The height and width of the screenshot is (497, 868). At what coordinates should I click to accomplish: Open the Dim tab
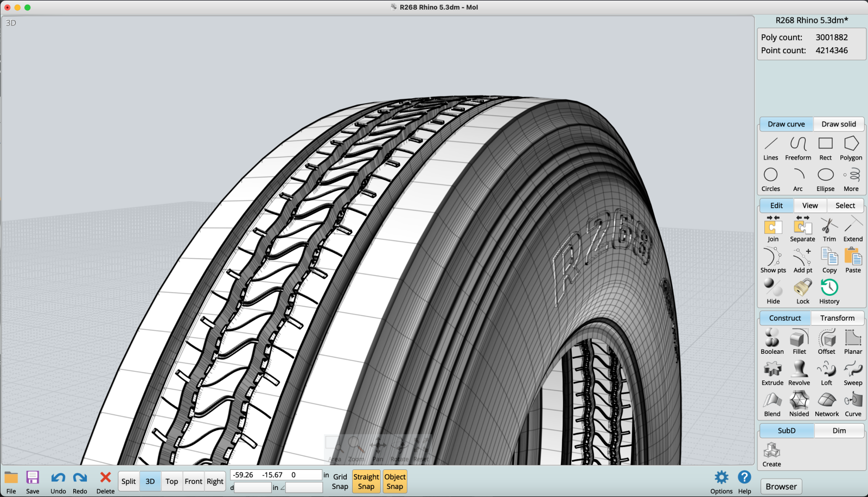(x=839, y=431)
